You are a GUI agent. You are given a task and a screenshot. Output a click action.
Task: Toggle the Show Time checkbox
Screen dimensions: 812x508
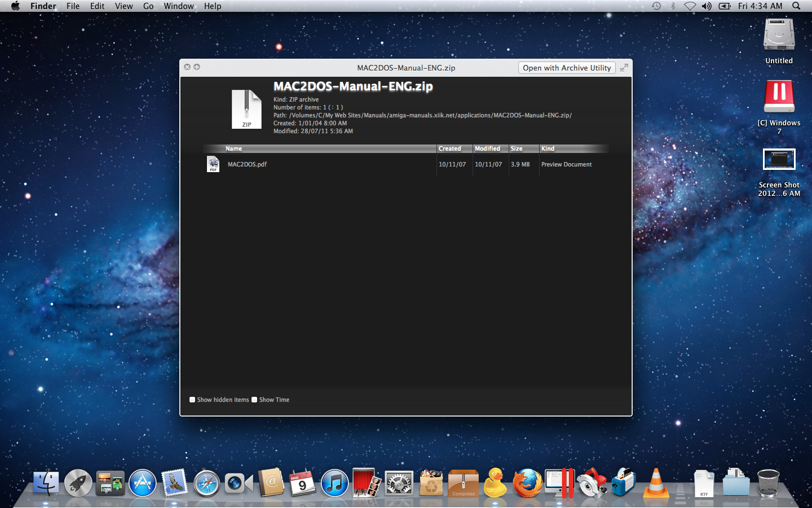tap(254, 400)
